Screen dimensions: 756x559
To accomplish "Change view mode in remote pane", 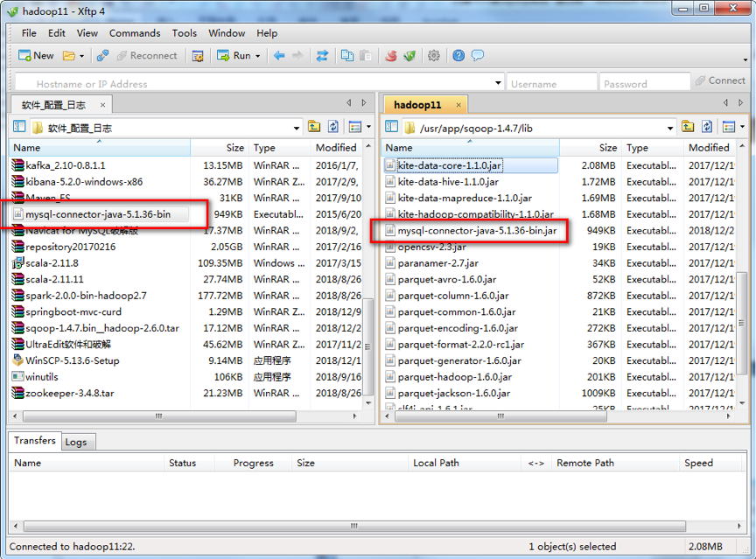I will [729, 127].
